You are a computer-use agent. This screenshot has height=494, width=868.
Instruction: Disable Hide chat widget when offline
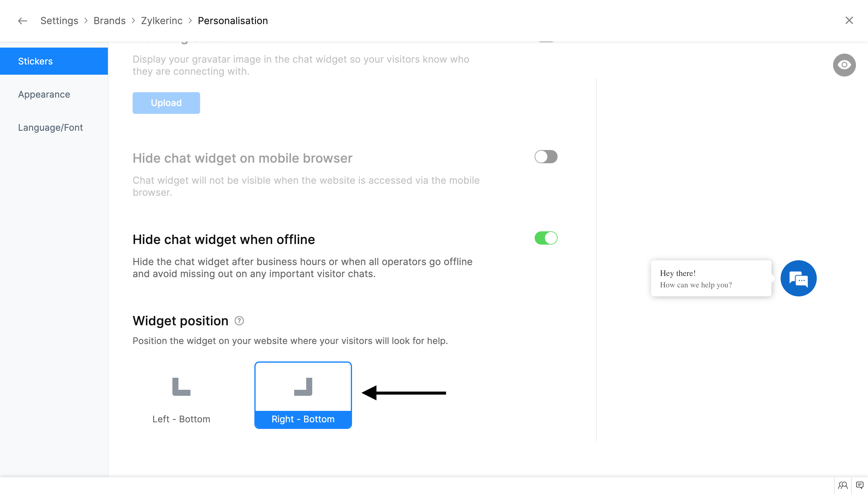pyautogui.click(x=546, y=238)
